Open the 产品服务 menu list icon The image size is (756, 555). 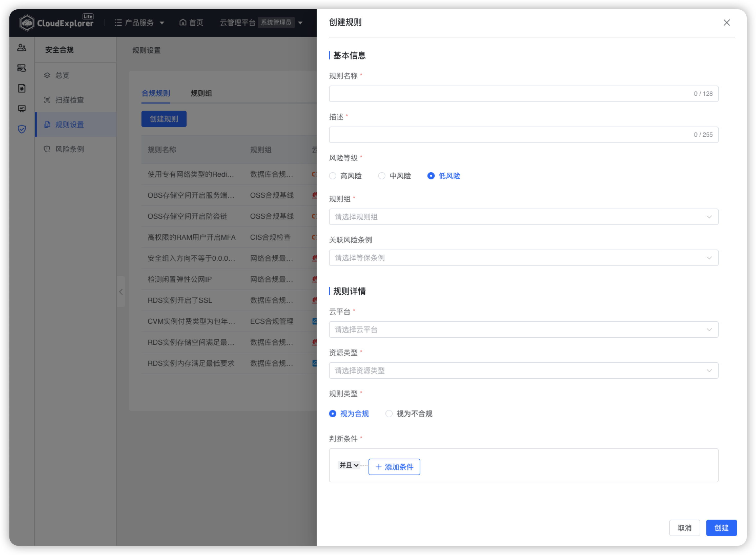click(x=118, y=23)
